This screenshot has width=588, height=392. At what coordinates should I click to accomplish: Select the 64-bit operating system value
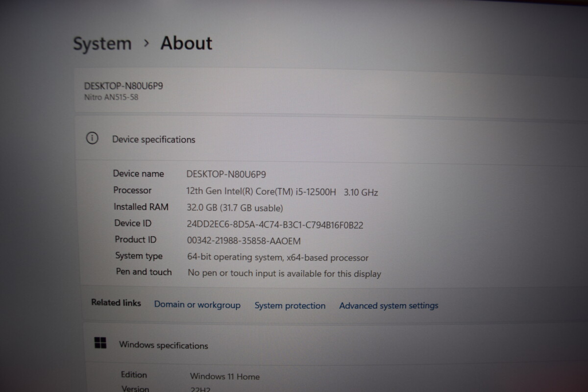[278, 257]
